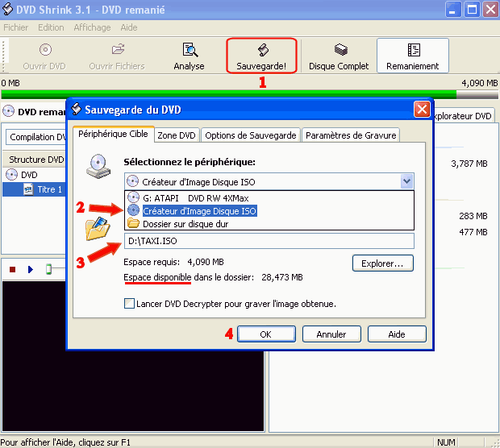500x448 pixels.
Task: Click the 283 MB size value
Action: click(x=473, y=216)
